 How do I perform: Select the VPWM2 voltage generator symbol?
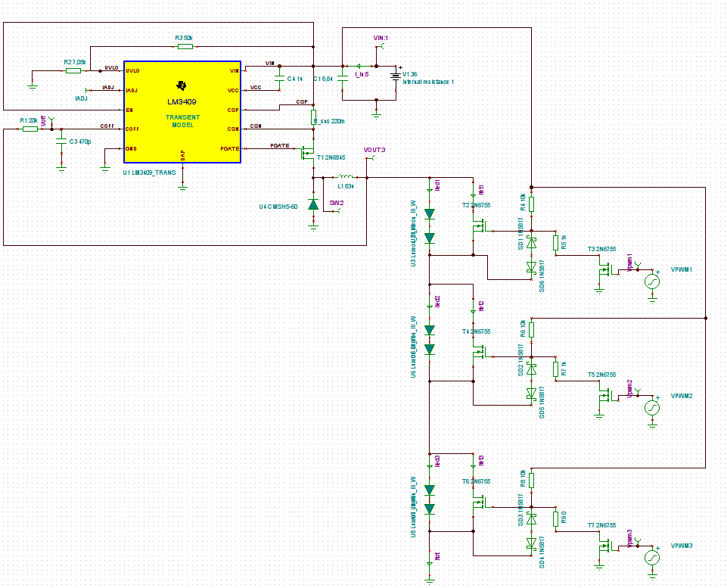tap(652, 408)
